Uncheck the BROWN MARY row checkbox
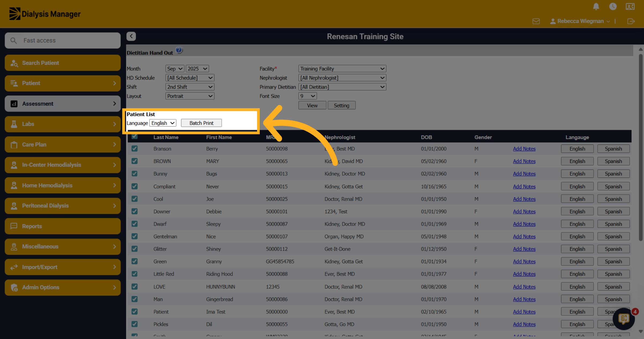The height and width of the screenshot is (339, 644). [134, 161]
